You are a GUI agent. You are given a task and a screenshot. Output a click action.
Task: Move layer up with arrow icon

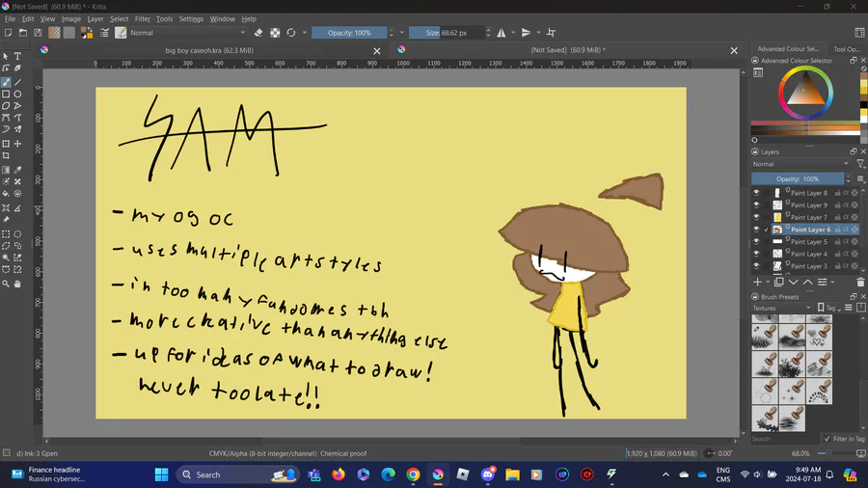(805, 282)
